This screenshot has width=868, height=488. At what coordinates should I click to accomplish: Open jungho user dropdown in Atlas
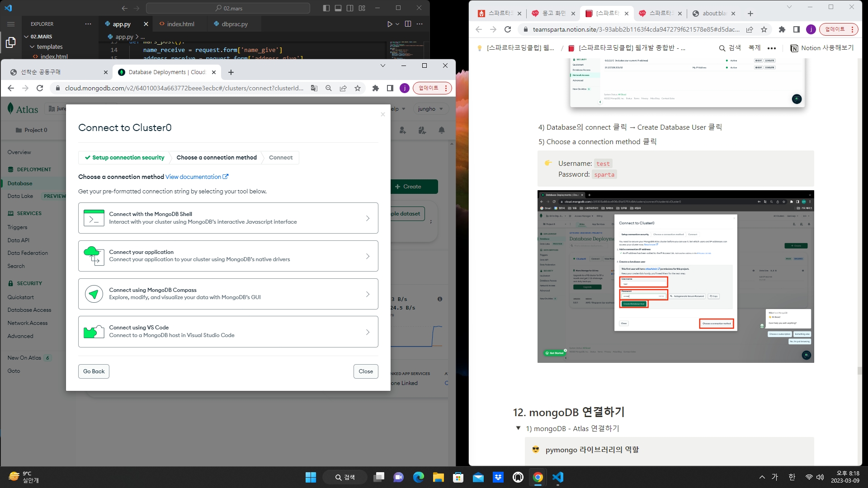point(430,109)
